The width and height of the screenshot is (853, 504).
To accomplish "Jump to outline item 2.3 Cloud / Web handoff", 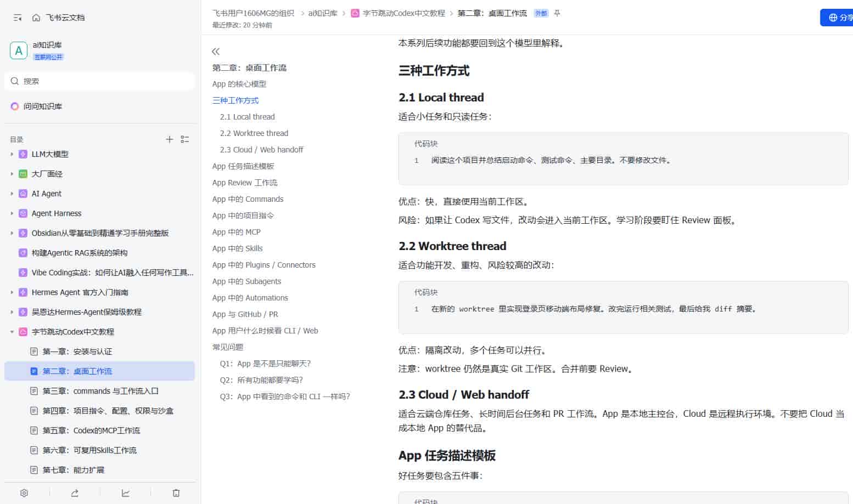I will point(261,150).
